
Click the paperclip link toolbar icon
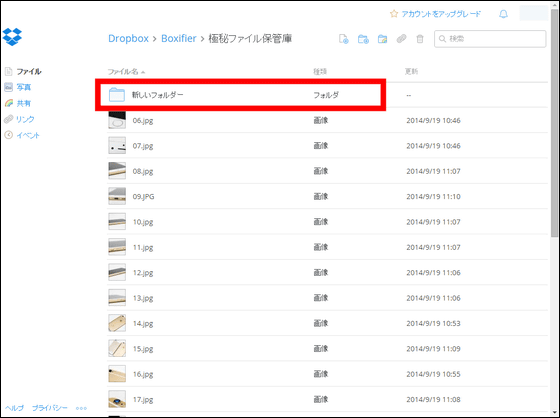point(401,39)
